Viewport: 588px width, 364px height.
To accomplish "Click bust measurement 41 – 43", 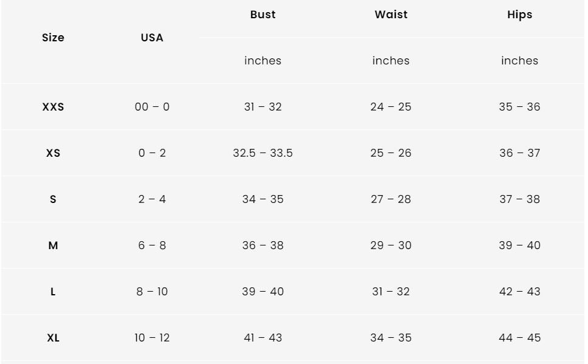I will click(x=263, y=338).
